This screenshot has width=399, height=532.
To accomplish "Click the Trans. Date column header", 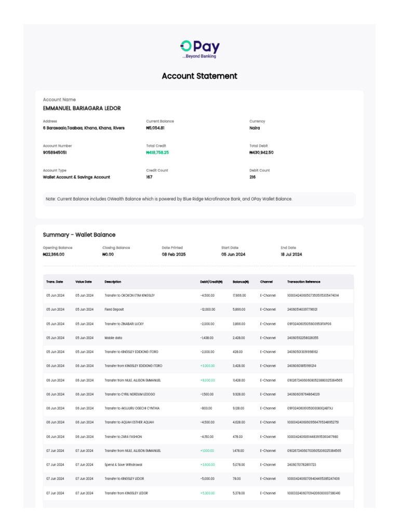I will coord(55,282).
